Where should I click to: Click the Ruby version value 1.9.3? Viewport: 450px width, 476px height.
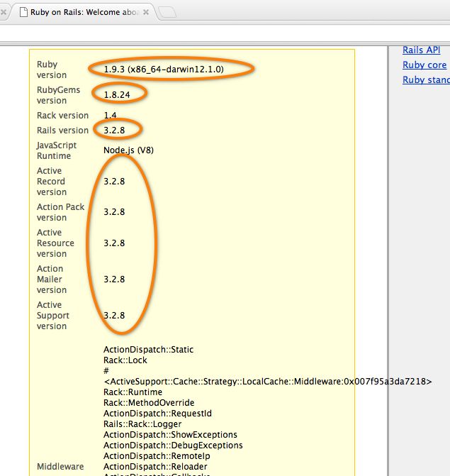tap(164, 70)
